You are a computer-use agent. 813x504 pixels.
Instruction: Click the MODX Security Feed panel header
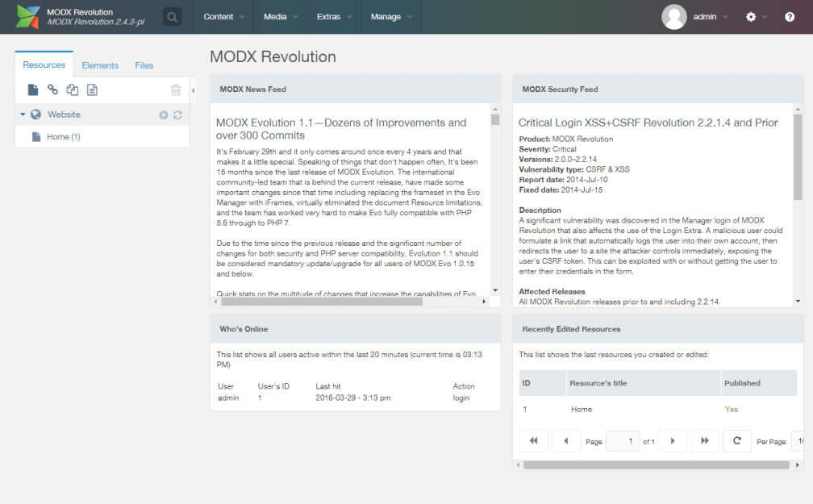(x=657, y=90)
